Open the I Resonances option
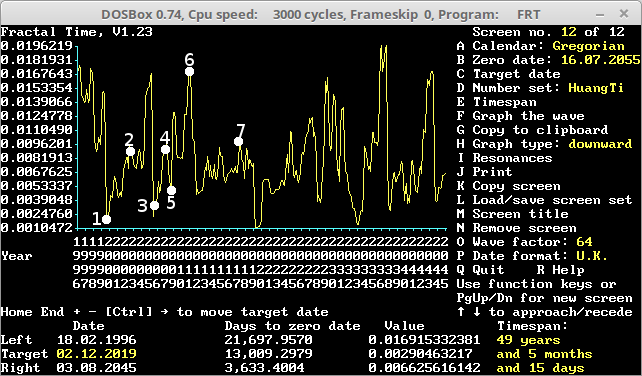The image size is (642, 376). point(504,158)
